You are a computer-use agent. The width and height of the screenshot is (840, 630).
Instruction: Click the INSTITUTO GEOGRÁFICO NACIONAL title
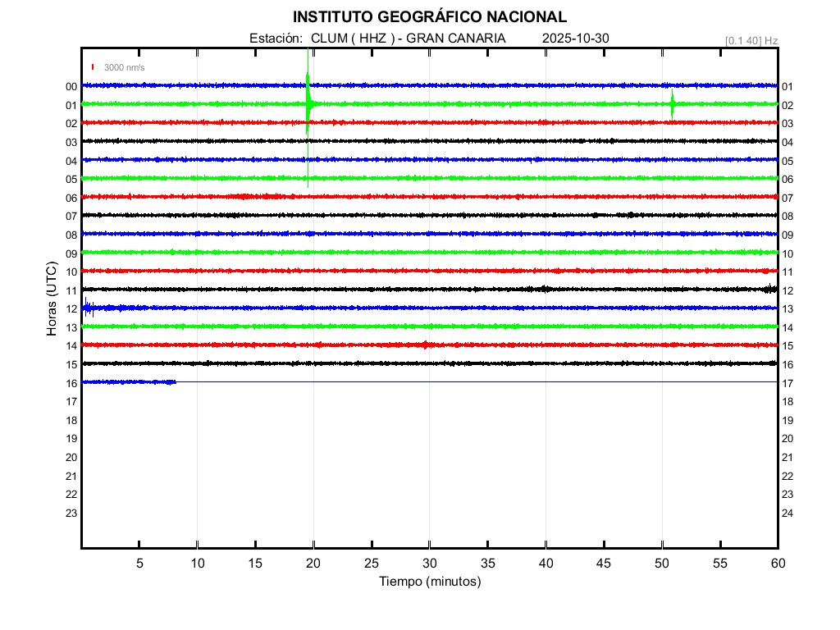[430, 17]
